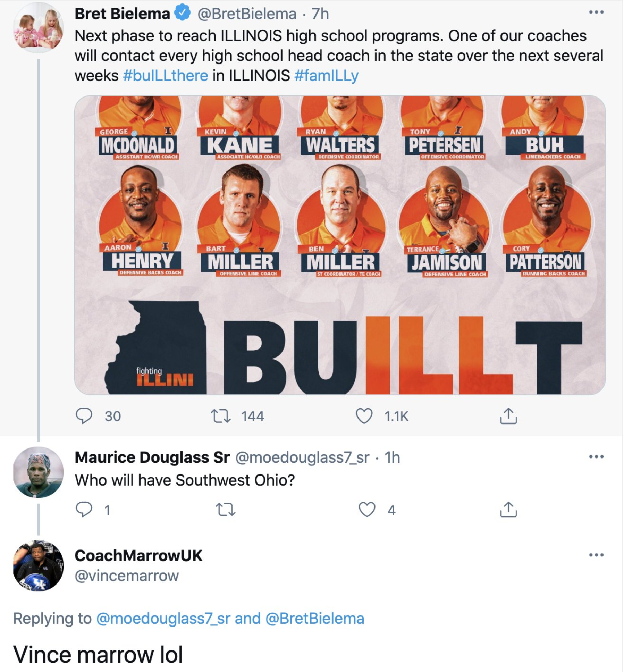This screenshot has width=624, height=672.
Task: Open more options on Maurice Douglass's tweet
Action: pos(596,457)
